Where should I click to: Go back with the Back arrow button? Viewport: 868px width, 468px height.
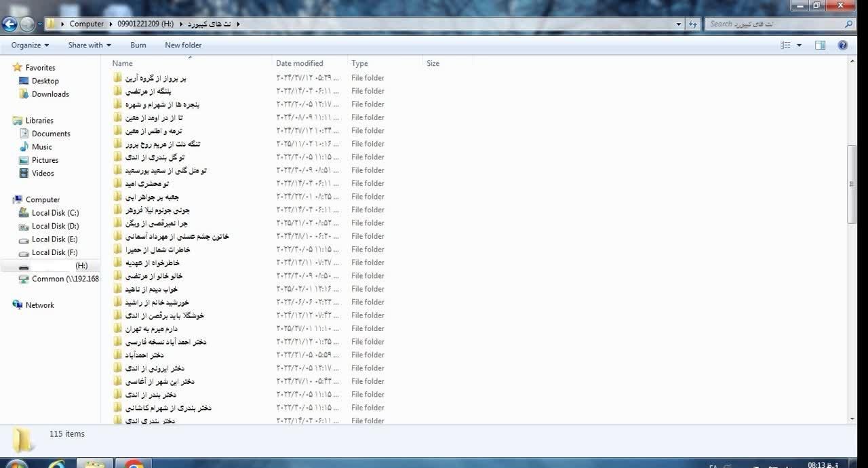pos(9,24)
